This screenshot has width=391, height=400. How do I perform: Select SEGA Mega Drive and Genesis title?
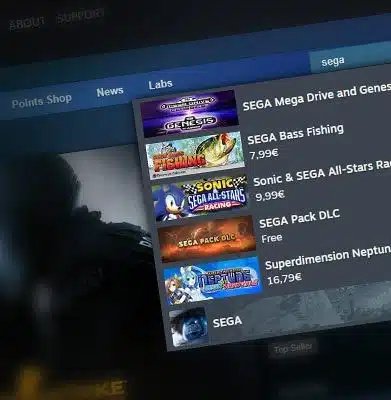[x=316, y=97]
